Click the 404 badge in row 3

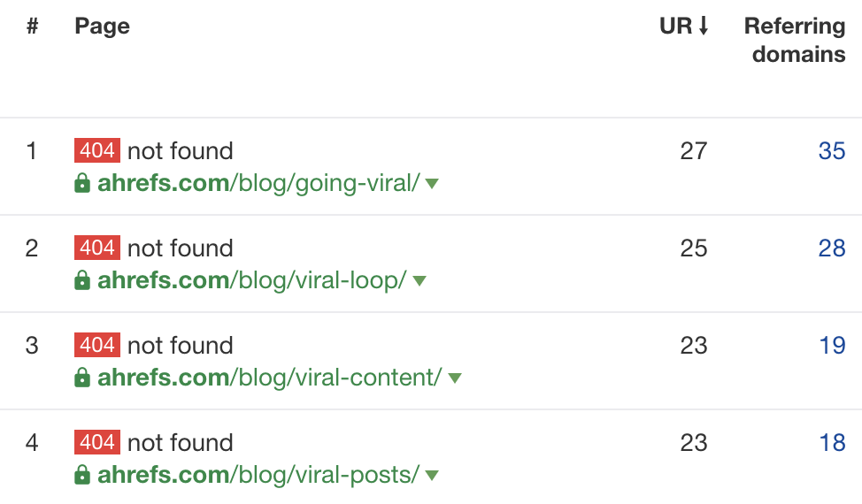click(96, 345)
